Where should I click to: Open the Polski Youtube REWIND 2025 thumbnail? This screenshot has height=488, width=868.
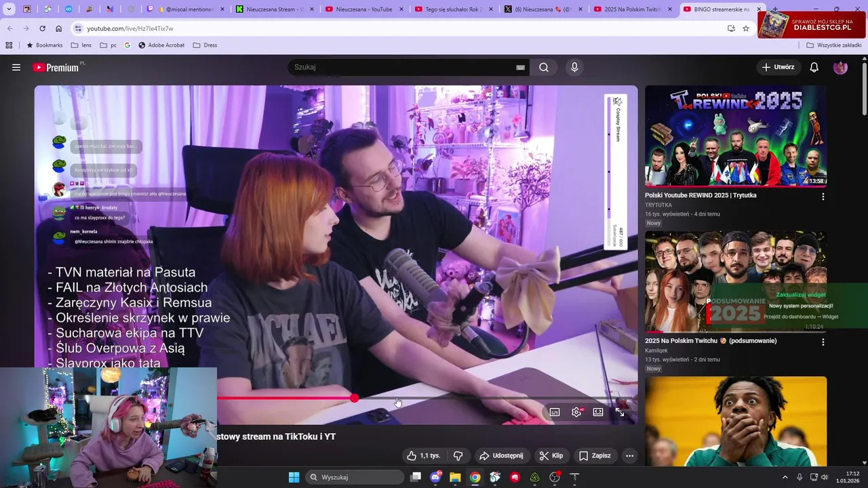(736, 136)
